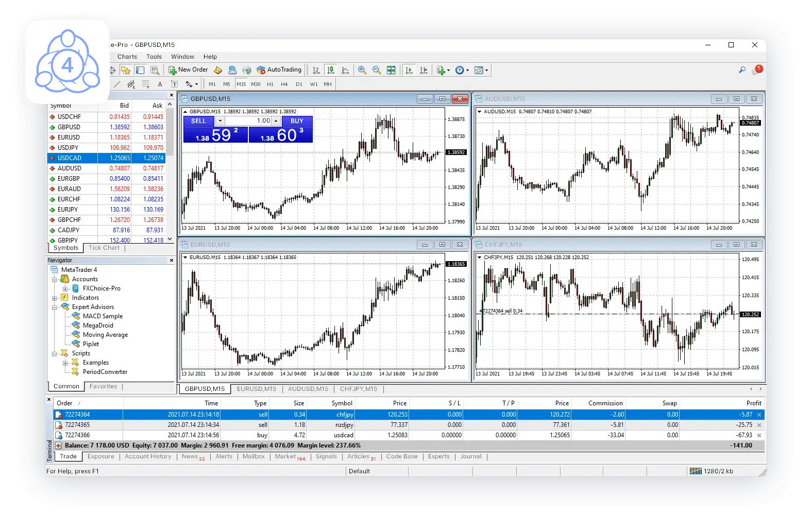This screenshot has height=515, width=812.
Task: Switch chart to bar chart type
Action: (x=316, y=70)
